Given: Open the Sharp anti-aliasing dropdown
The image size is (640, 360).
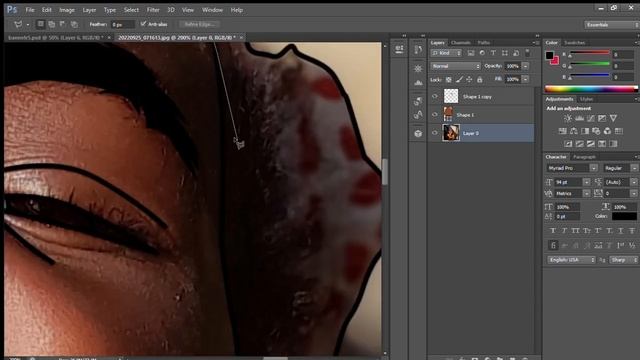Looking at the screenshot, I should coord(623,260).
